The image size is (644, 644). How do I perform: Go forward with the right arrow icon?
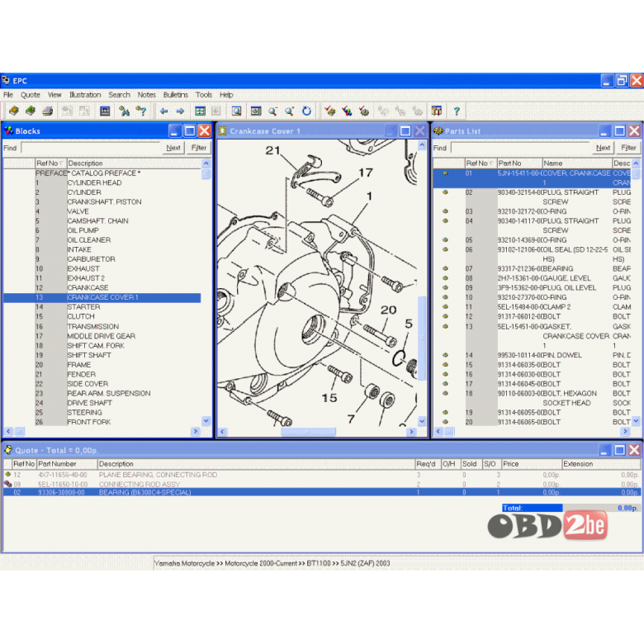[x=180, y=111]
